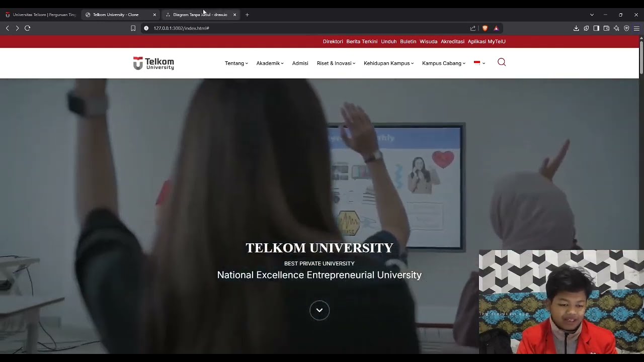Image resolution: width=644 pixels, height=362 pixels.
Task: Click the National Excellence Entrepreneurial University text
Action: click(319, 275)
